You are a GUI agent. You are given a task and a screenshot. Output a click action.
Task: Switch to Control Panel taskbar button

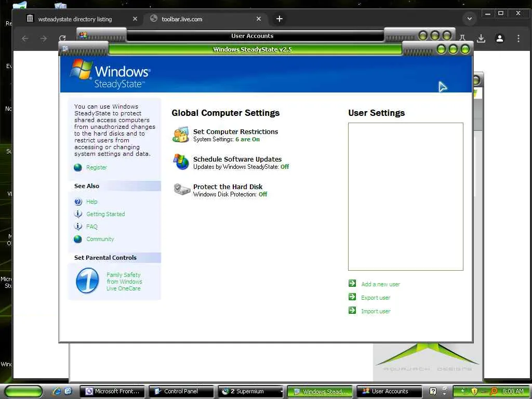tap(181, 392)
